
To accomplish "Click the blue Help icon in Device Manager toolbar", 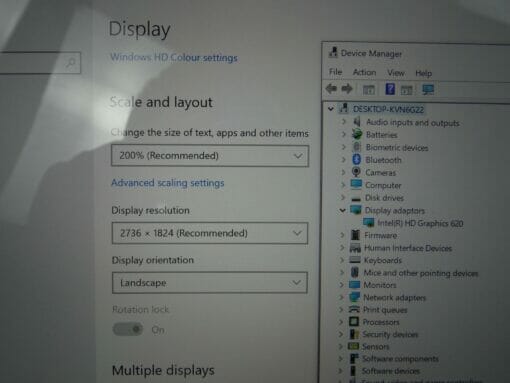I will tap(390, 89).
